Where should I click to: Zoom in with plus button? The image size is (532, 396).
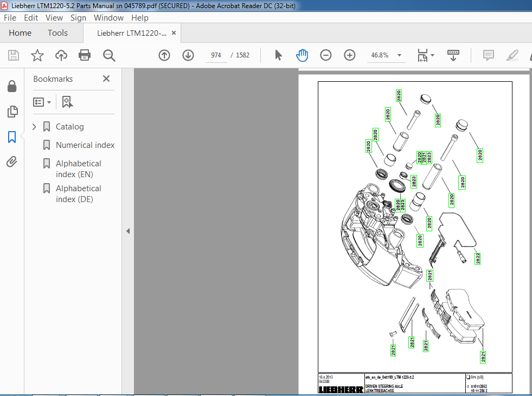coord(349,55)
